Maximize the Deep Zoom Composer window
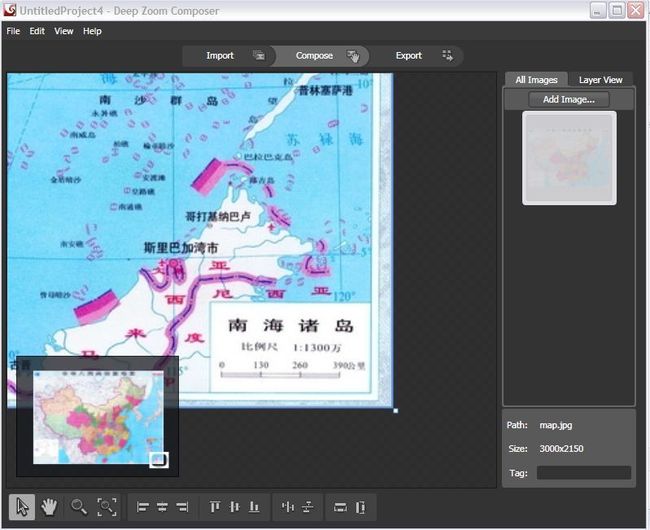 pyautogui.click(x=616, y=11)
